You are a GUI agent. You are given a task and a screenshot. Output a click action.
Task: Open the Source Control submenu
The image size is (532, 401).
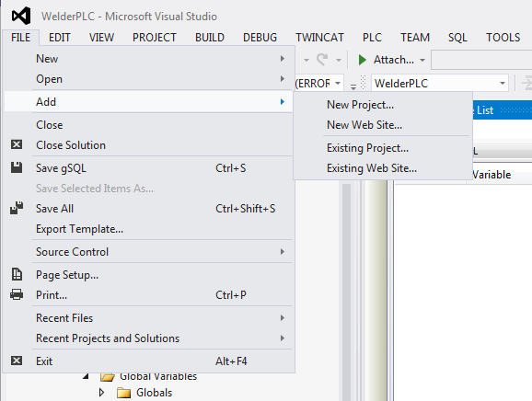click(148, 252)
